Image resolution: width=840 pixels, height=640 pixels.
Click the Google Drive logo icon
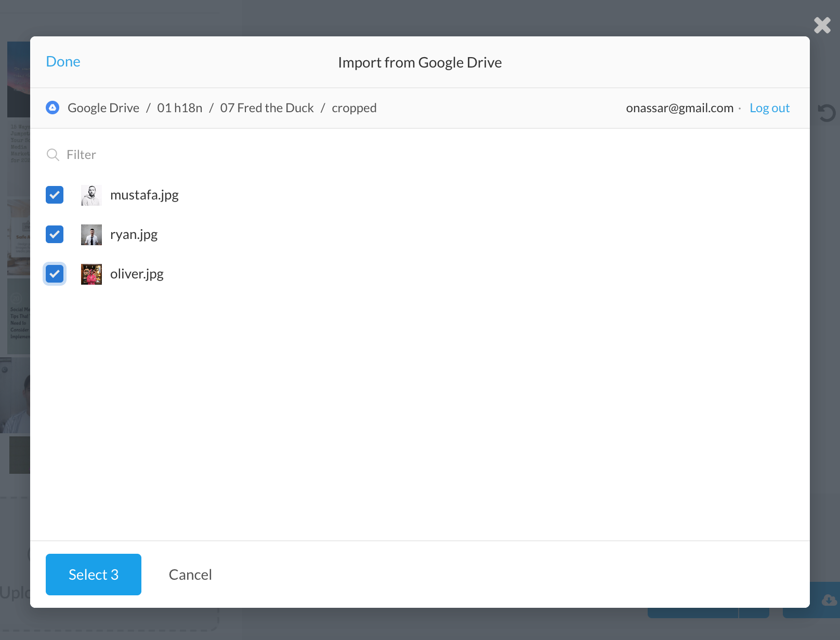[53, 108]
